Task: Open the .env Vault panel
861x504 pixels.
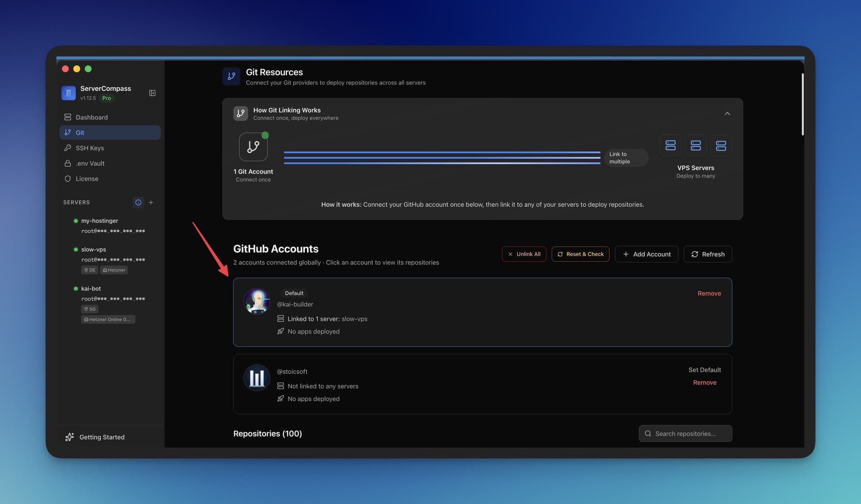Action: click(x=89, y=163)
